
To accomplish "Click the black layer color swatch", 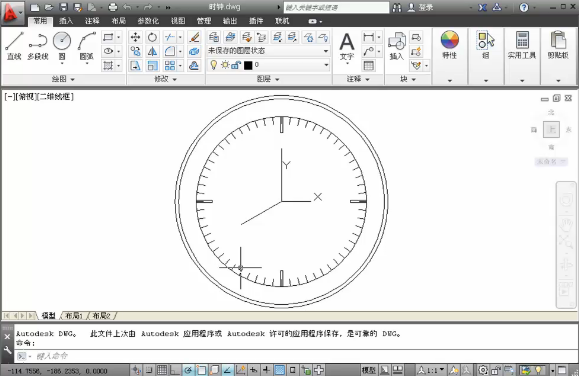I will (x=248, y=65).
